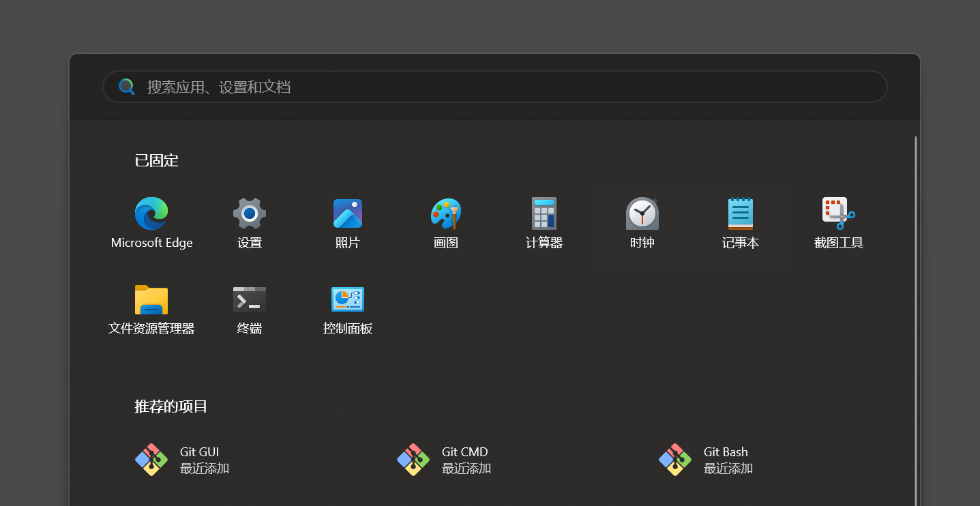This screenshot has height=506, width=980.
Task: Focus the 搜索应用、设置和文档 search box
Action: click(495, 87)
